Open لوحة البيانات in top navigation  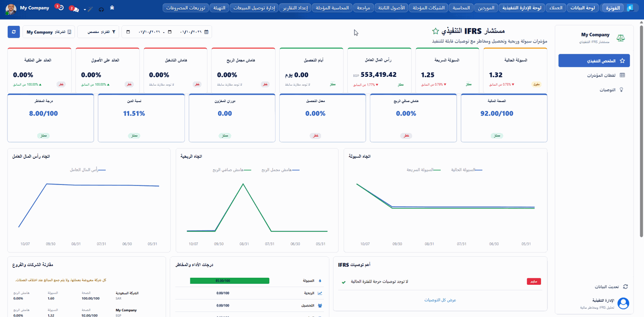pyautogui.click(x=583, y=8)
